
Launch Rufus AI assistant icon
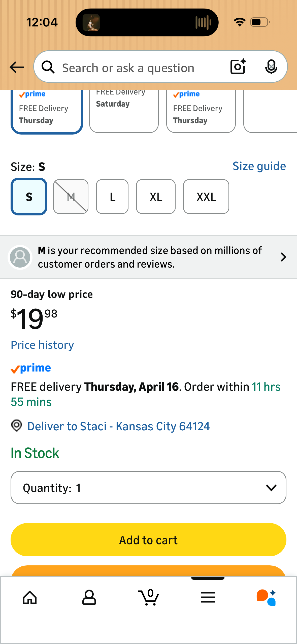pyautogui.click(x=267, y=597)
